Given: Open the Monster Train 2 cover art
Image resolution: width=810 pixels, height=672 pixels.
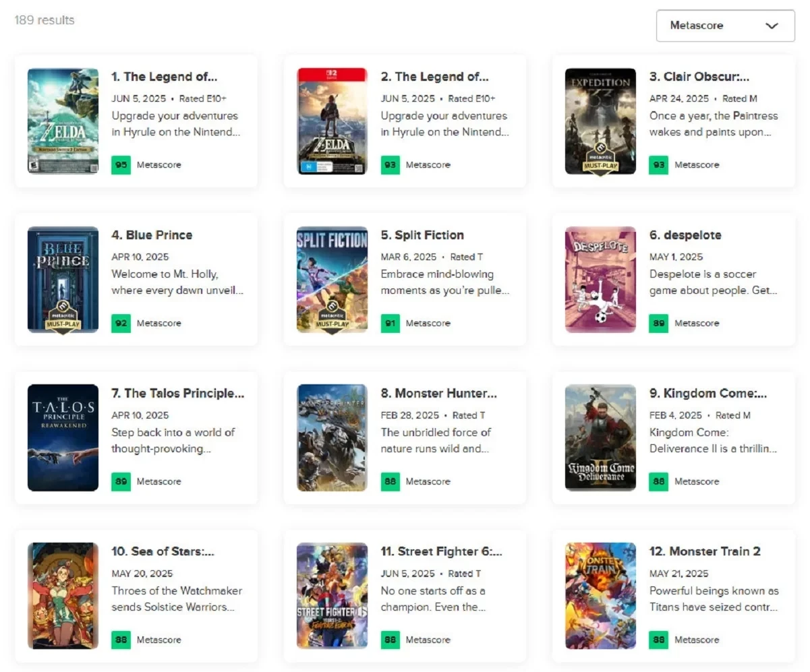Looking at the screenshot, I should click(600, 596).
